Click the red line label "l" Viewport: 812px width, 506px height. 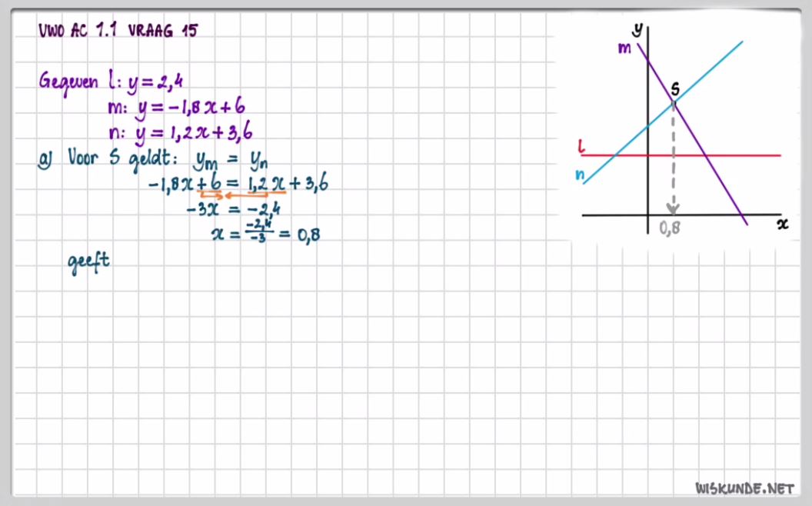(582, 145)
